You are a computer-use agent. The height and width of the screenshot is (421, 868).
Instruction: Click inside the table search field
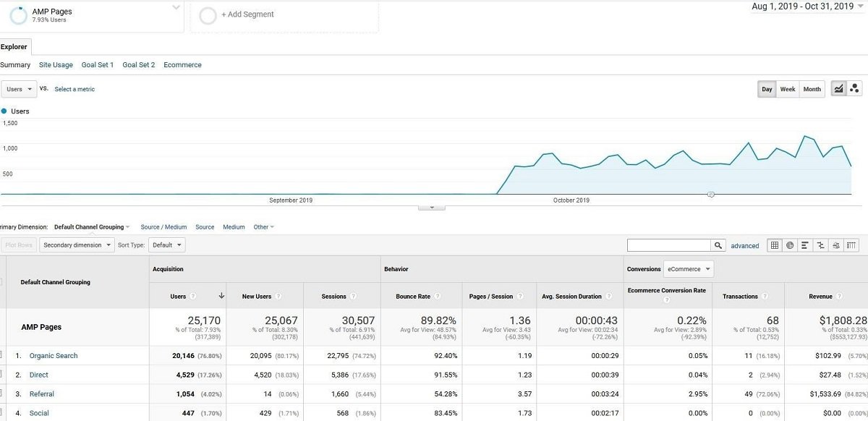click(x=669, y=245)
